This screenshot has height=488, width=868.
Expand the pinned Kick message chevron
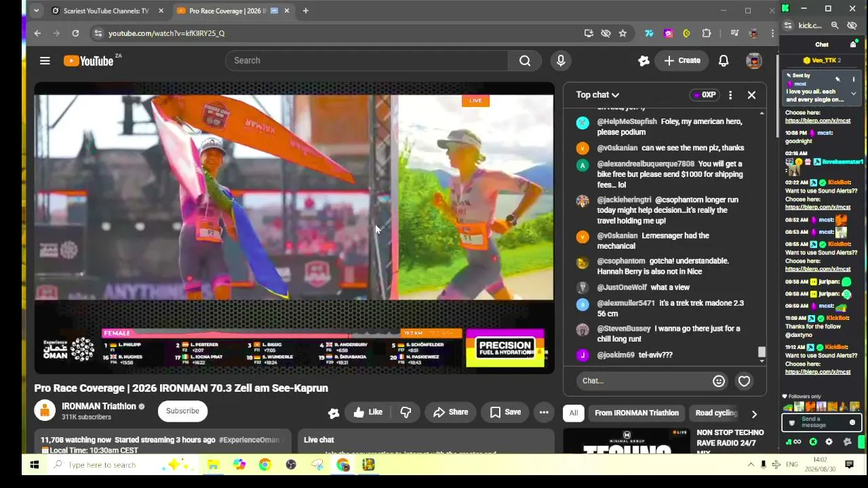[853, 94]
